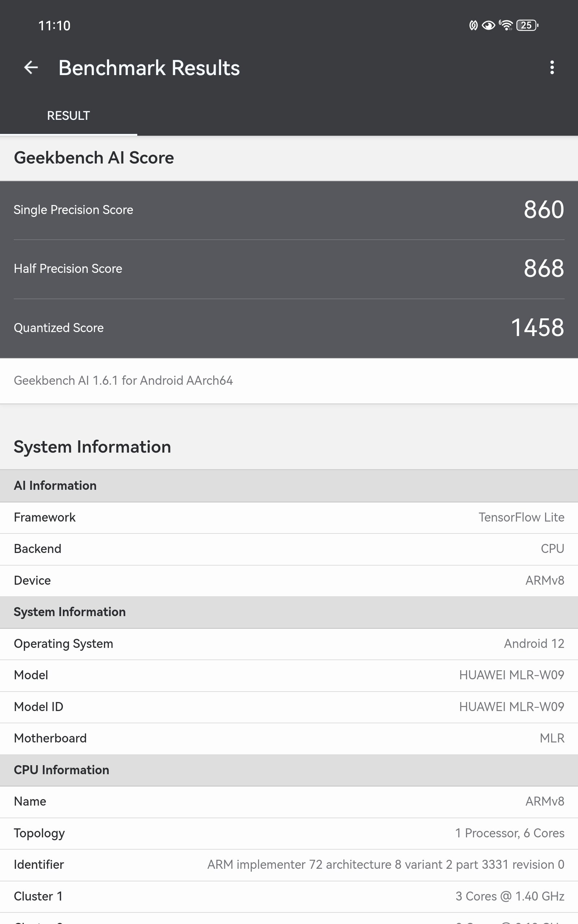
Task: Tap the Wi-Fi status icon
Action: (x=506, y=25)
